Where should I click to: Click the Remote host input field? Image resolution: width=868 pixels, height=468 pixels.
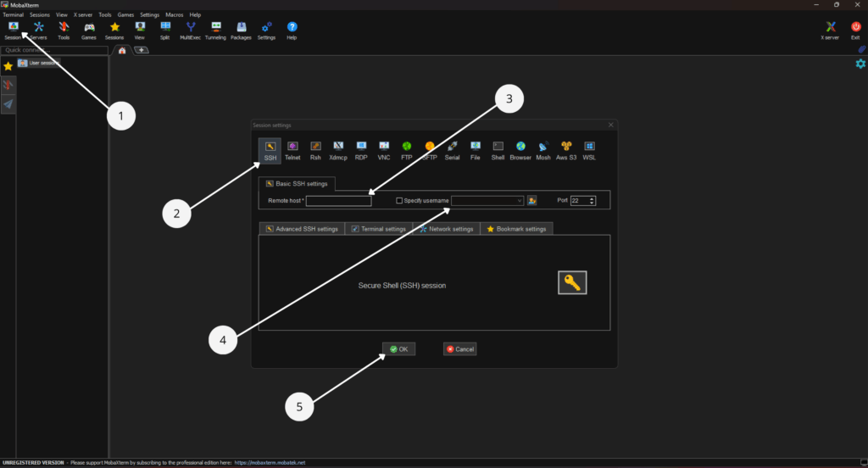click(338, 201)
